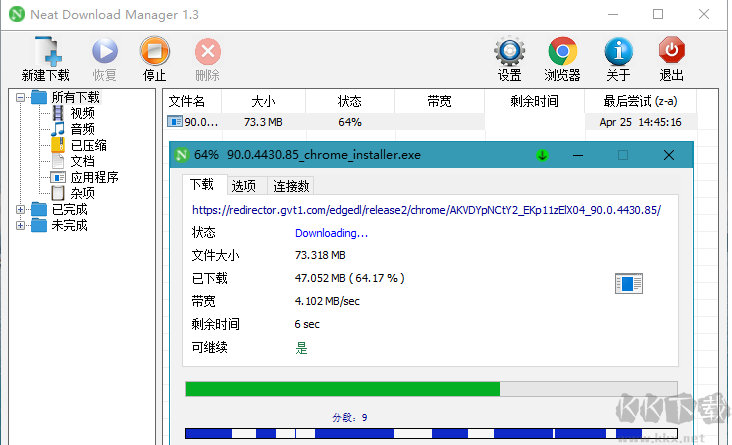
Task: Click the film icon next to 视频
Action: pyautogui.click(x=58, y=113)
